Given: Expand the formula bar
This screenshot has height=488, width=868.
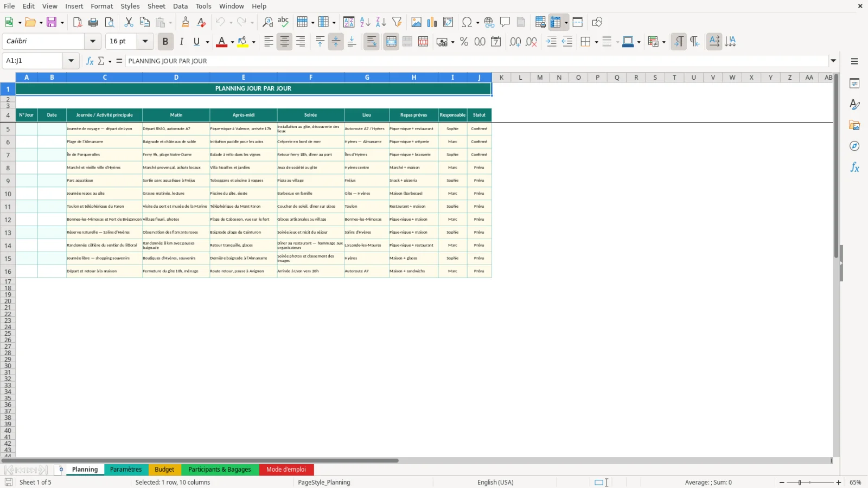Looking at the screenshot, I should (833, 61).
